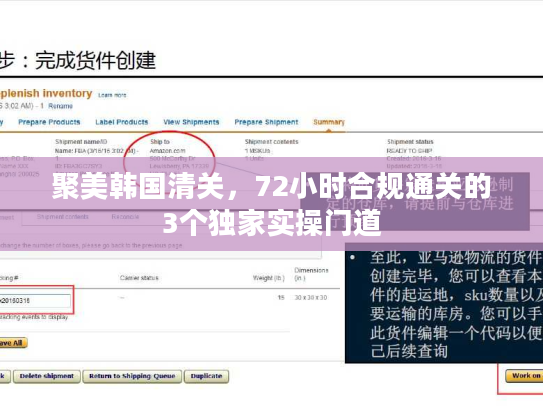The width and height of the screenshot is (543, 408).
Task: Switch to the Label Products tab
Action: (x=122, y=122)
